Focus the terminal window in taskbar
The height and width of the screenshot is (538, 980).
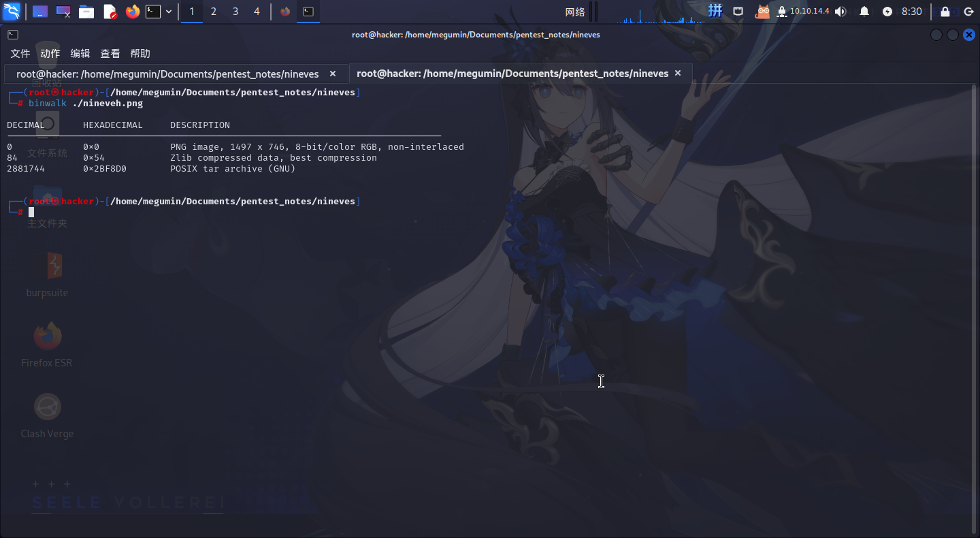click(x=308, y=12)
